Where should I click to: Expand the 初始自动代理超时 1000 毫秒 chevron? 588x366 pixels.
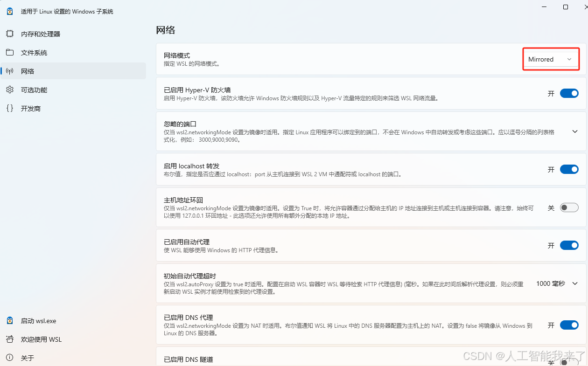tap(575, 283)
